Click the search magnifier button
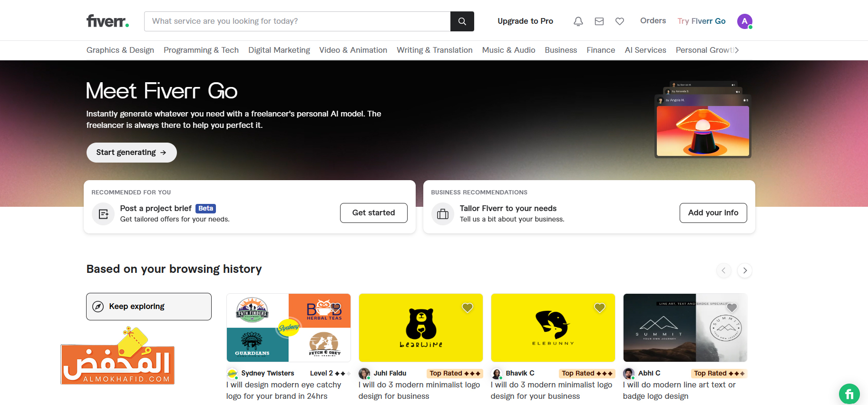868x405 pixels. coord(462,21)
